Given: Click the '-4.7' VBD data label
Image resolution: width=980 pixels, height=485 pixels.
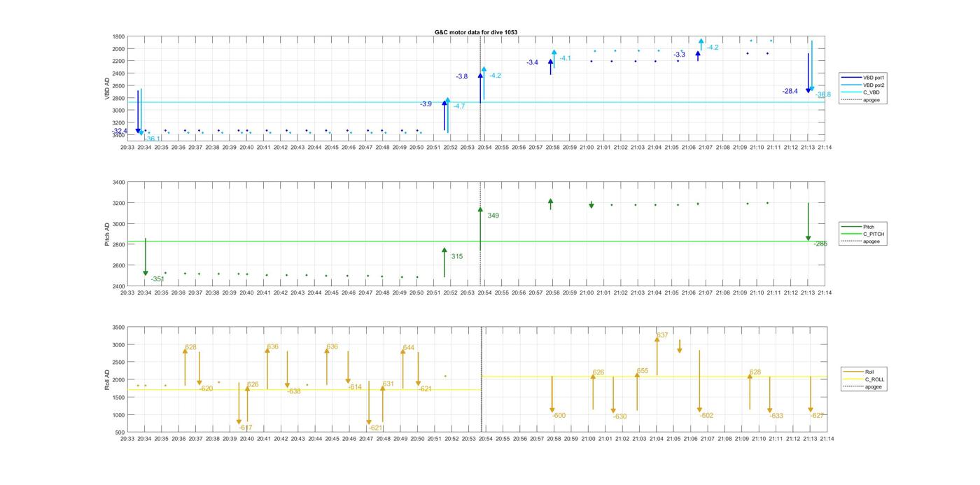Looking at the screenshot, I should [x=459, y=106].
